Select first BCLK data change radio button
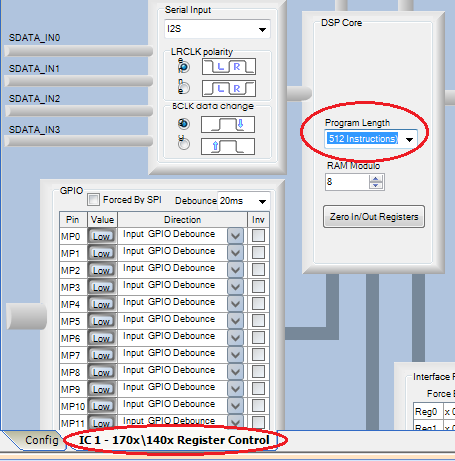The image size is (455, 461). [x=184, y=124]
